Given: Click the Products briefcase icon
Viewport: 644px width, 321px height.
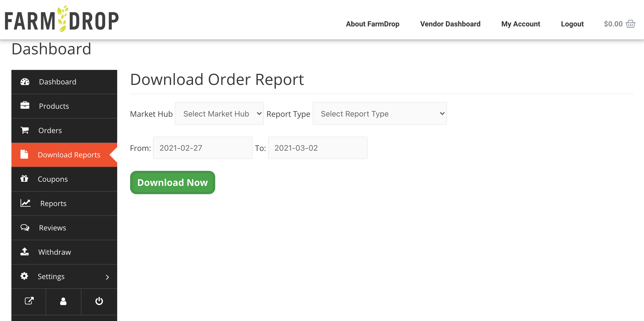Looking at the screenshot, I should point(25,106).
